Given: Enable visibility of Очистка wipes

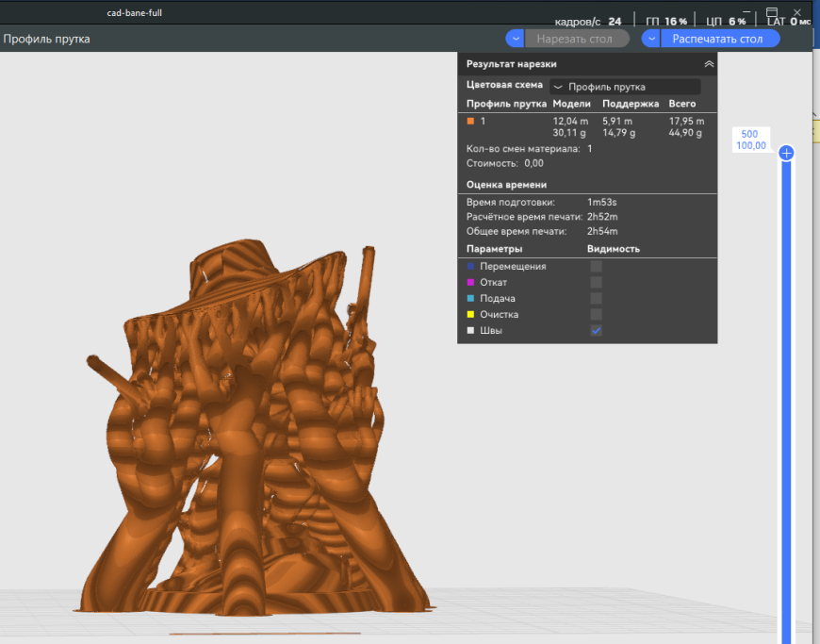Looking at the screenshot, I should (x=595, y=314).
